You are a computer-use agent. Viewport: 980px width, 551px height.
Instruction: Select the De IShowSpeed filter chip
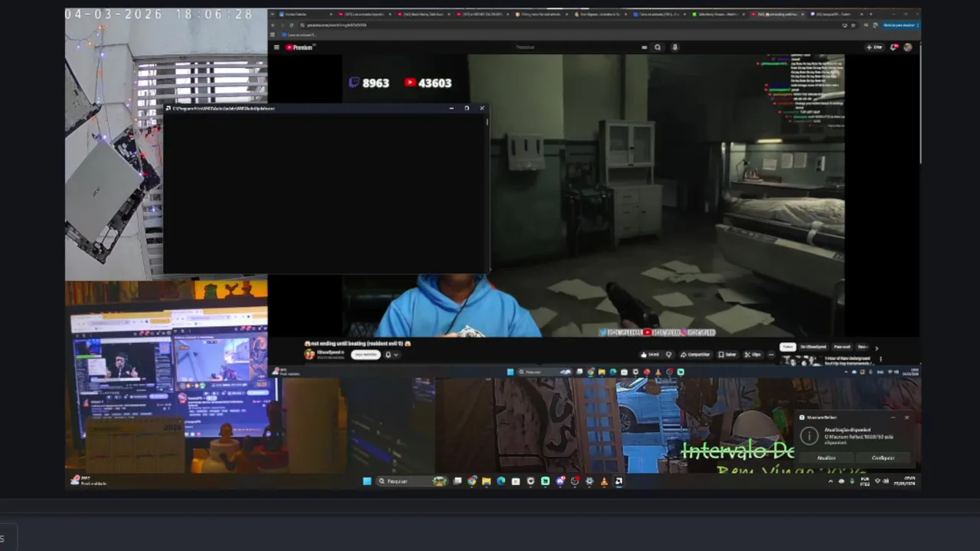pyautogui.click(x=813, y=347)
